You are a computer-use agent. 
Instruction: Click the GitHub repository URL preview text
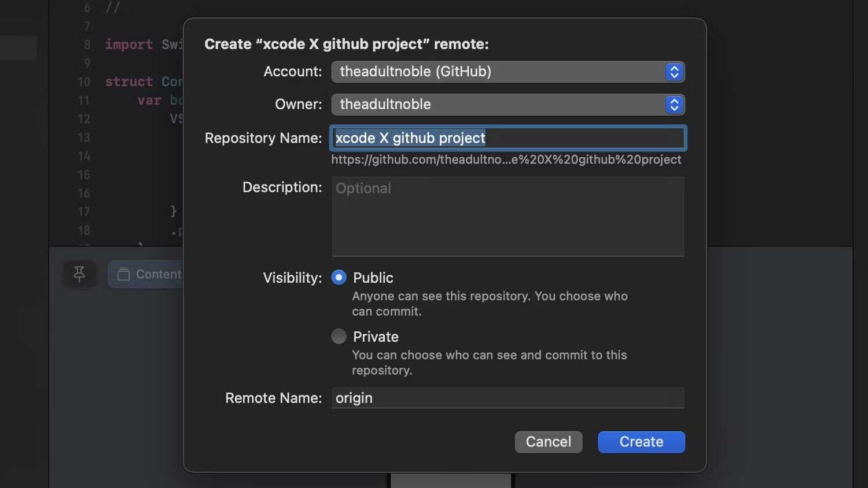pos(506,160)
